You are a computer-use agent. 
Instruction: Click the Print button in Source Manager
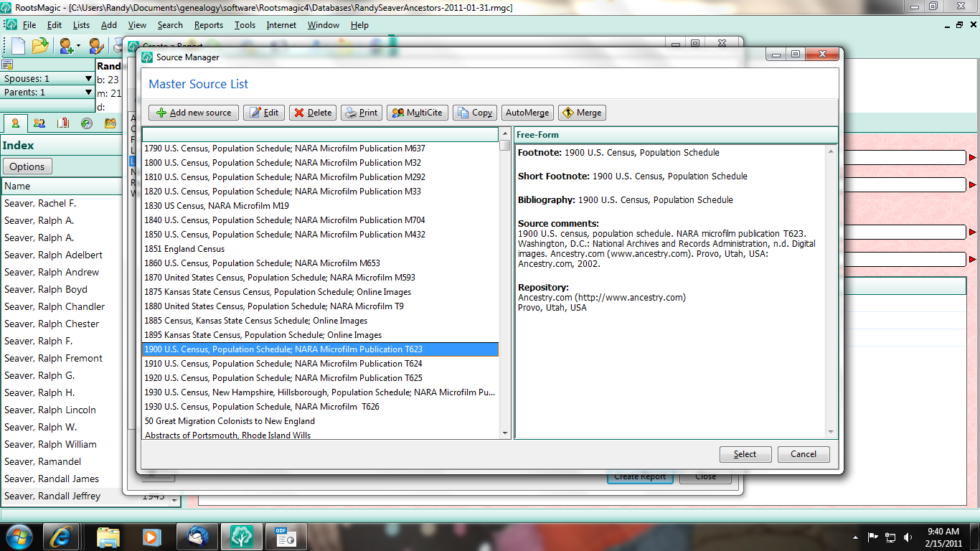point(361,113)
